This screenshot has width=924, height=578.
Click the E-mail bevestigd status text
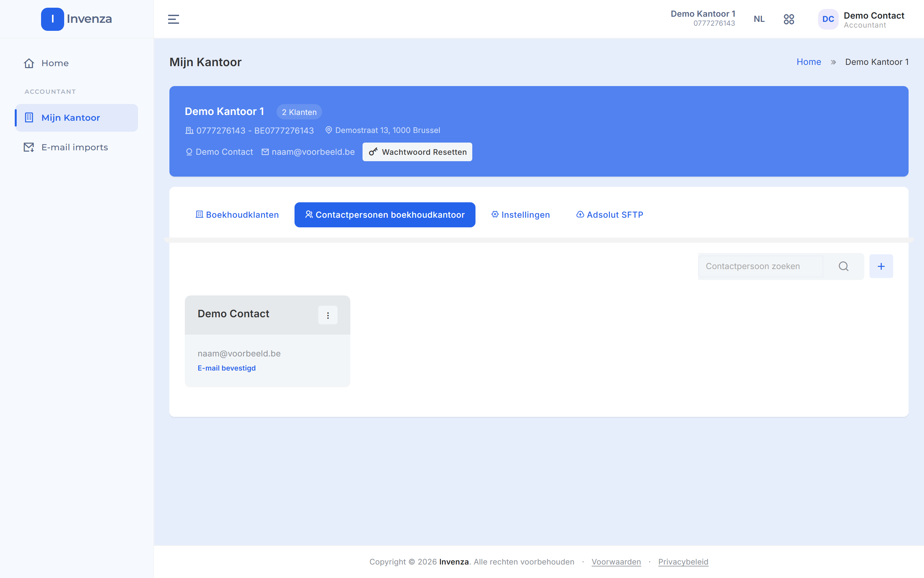[x=227, y=368]
